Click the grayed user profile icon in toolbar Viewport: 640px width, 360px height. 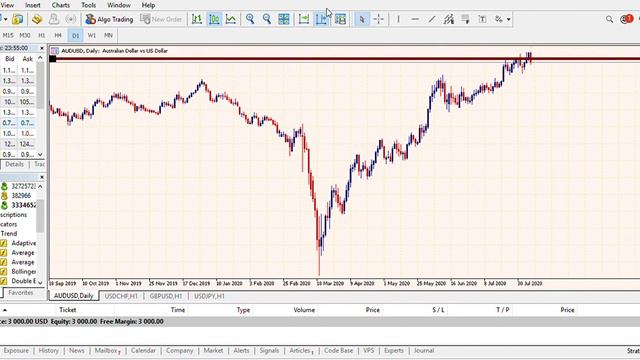(x=54, y=19)
